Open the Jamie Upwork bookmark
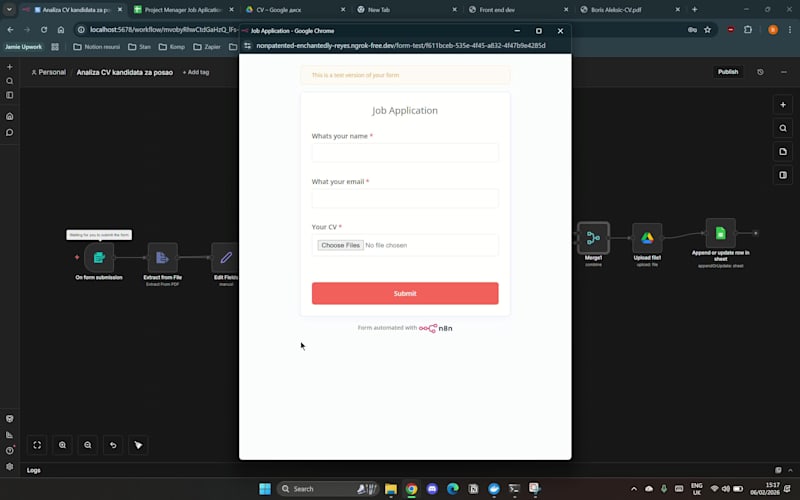 pyautogui.click(x=23, y=47)
